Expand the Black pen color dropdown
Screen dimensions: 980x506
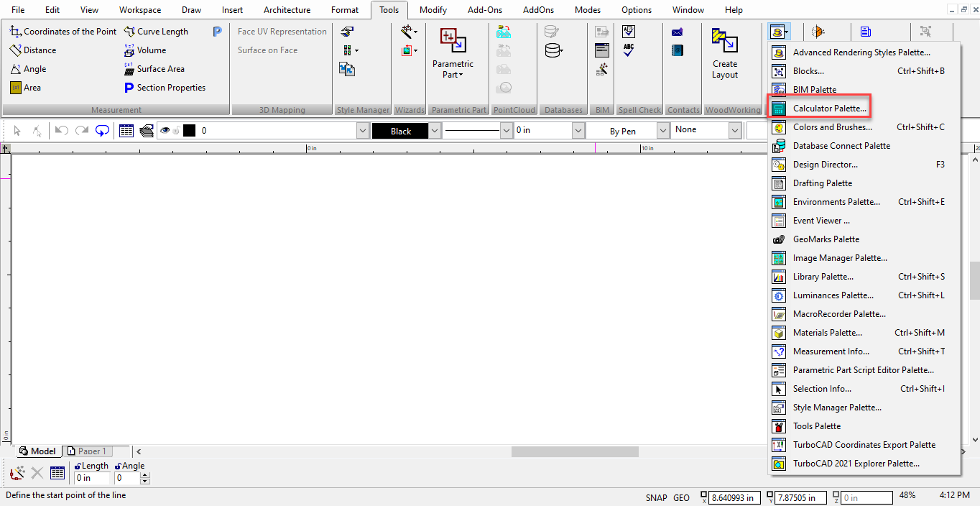tap(433, 131)
